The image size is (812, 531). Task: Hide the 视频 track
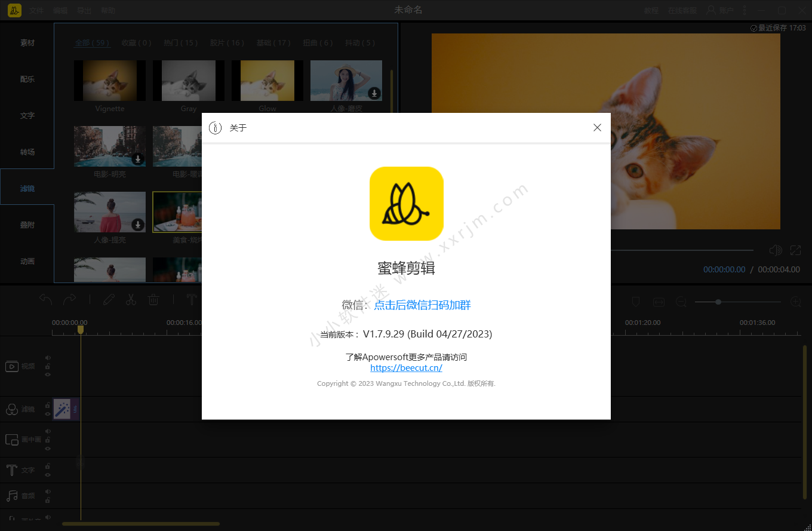(x=48, y=375)
